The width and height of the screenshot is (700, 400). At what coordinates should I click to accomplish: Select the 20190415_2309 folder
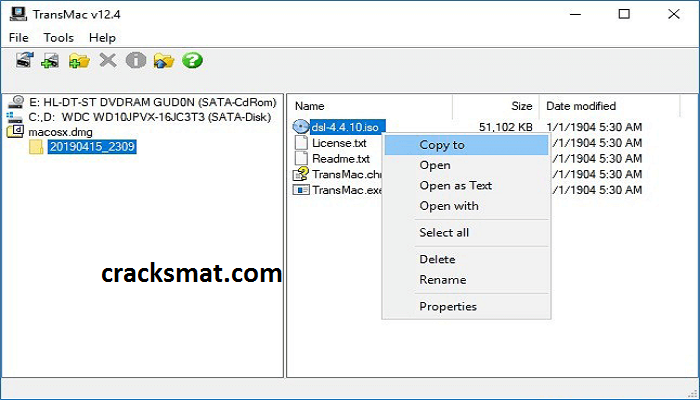coord(92,146)
